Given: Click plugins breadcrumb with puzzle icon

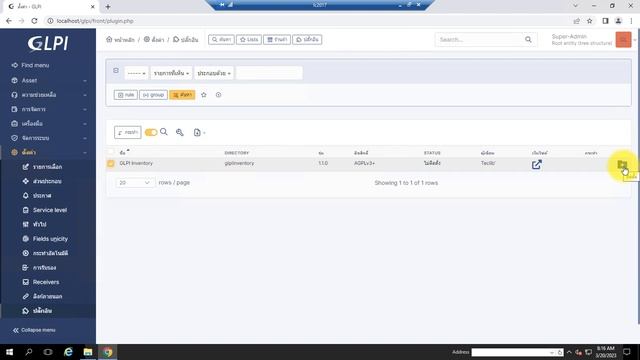Looking at the screenshot, I should [x=185, y=40].
